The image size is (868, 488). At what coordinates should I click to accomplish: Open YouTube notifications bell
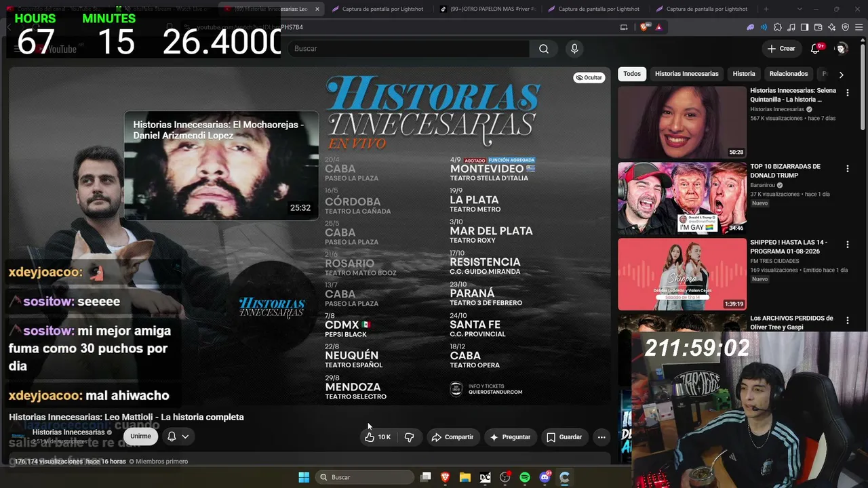pyautogui.click(x=817, y=48)
